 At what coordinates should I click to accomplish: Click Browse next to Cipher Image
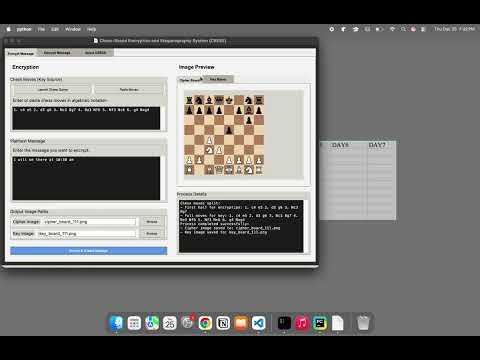(x=152, y=222)
